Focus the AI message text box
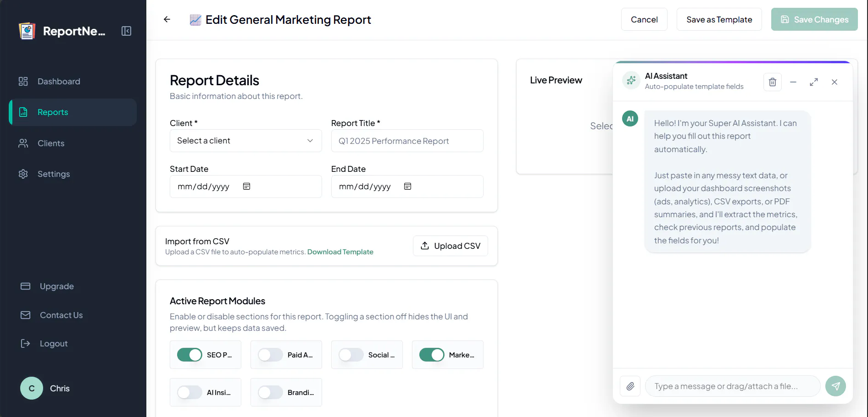The image size is (868, 417). click(733, 386)
